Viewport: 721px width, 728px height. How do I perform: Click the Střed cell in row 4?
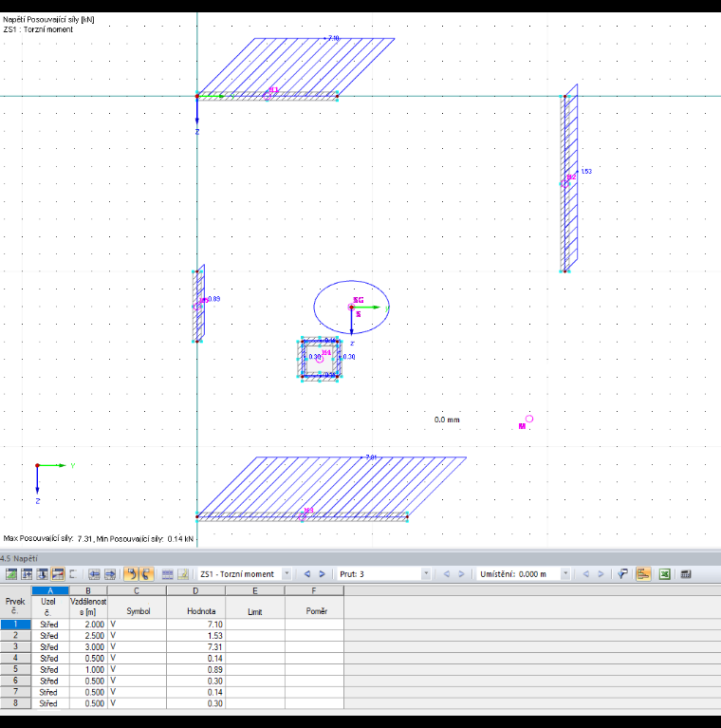click(x=50, y=659)
